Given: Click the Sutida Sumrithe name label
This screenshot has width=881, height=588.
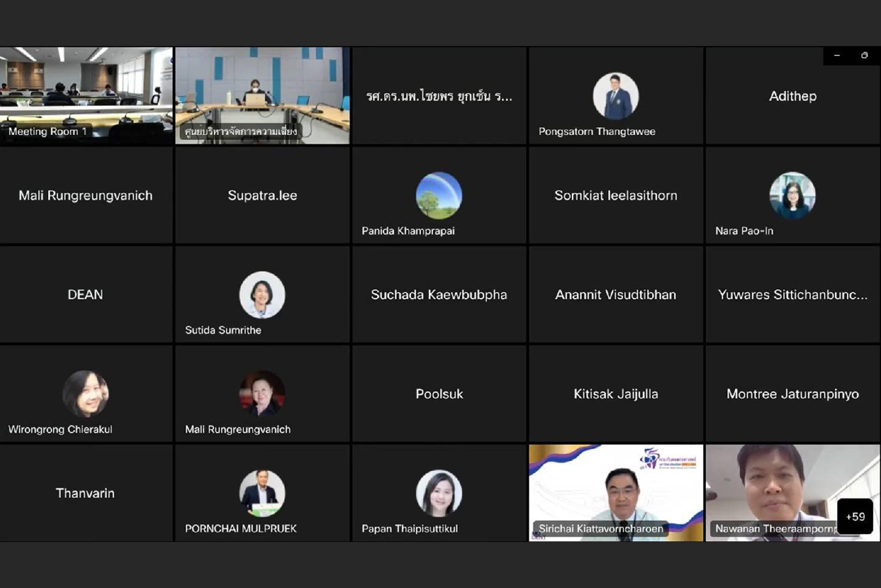Looking at the screenshot, I should coord(223,330).
